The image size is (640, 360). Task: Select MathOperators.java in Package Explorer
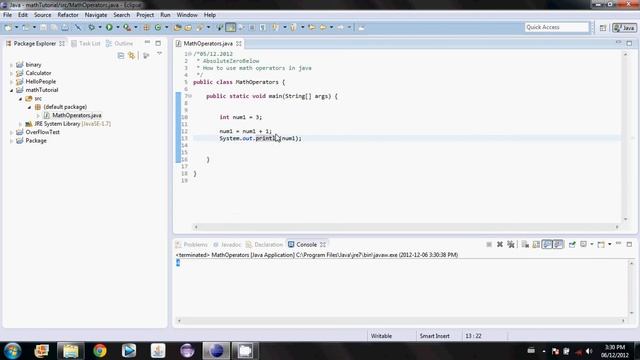[x=76, y=116]
